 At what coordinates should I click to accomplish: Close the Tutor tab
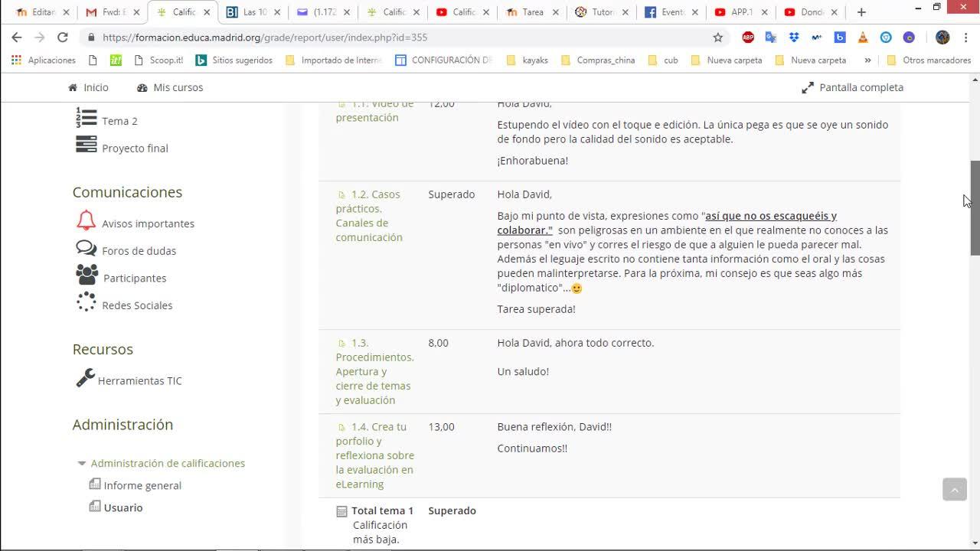(x=626, y=12)
